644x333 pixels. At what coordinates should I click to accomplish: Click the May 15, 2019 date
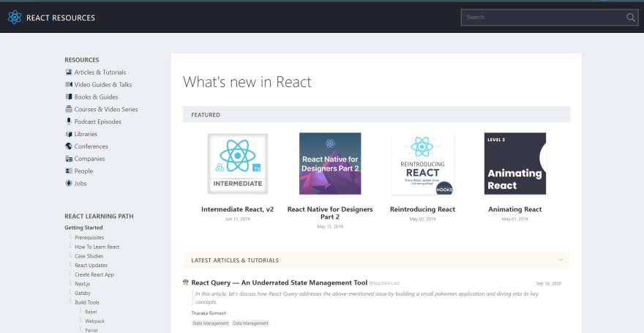[330, 226]
